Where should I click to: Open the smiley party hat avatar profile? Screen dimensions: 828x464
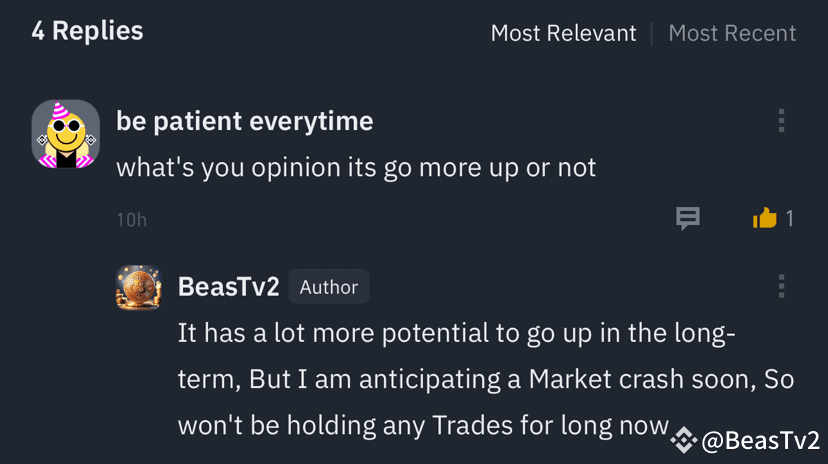[x=66, y=134]
